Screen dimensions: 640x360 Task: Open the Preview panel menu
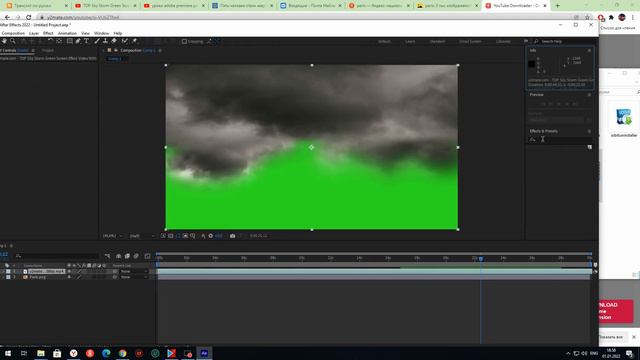coord(589,95)
